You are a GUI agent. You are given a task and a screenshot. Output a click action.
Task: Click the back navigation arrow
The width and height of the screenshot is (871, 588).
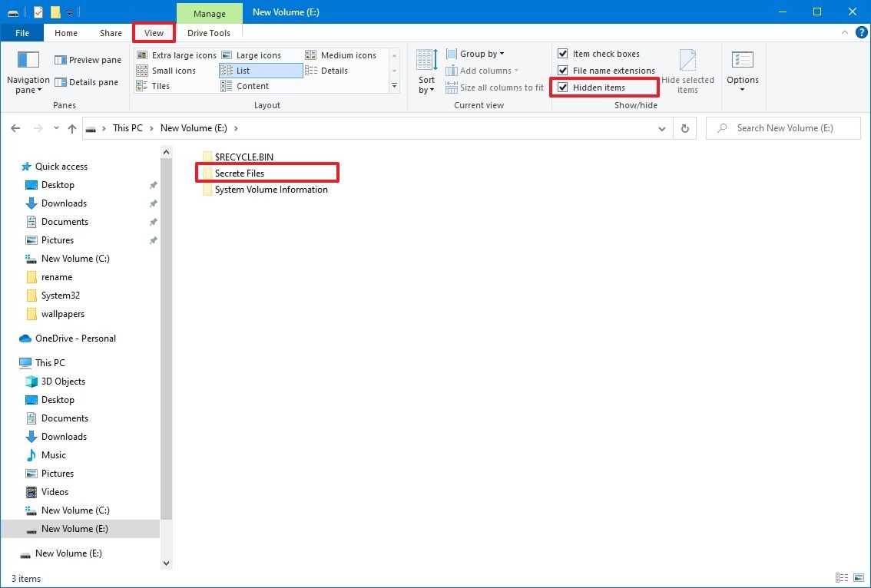coord(15,128)
